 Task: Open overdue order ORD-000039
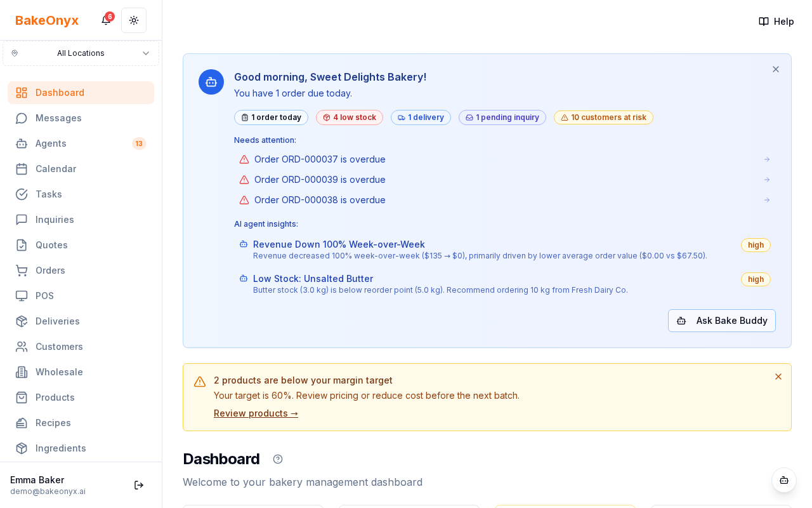[x=505, y=180]
